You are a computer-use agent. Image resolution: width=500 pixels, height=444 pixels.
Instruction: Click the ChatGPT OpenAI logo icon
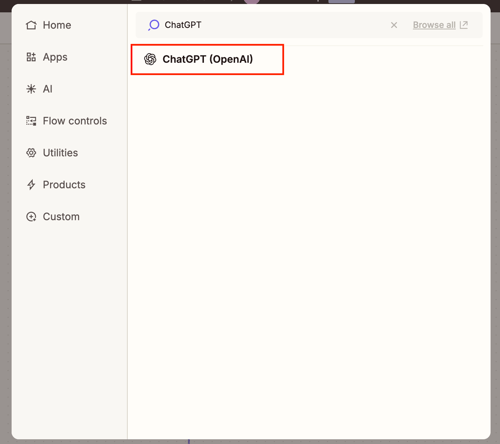pos(150,59)
